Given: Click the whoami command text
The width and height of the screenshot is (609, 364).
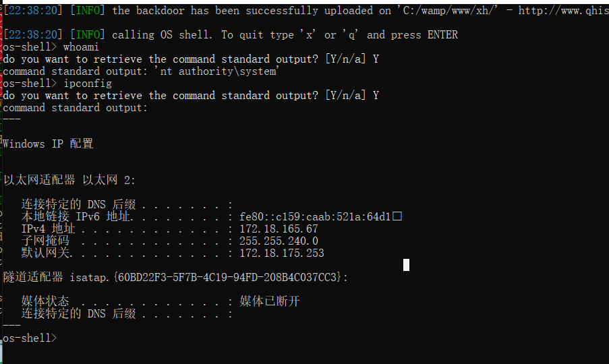Looking at the screenshot, I should (x=81, y=47).
